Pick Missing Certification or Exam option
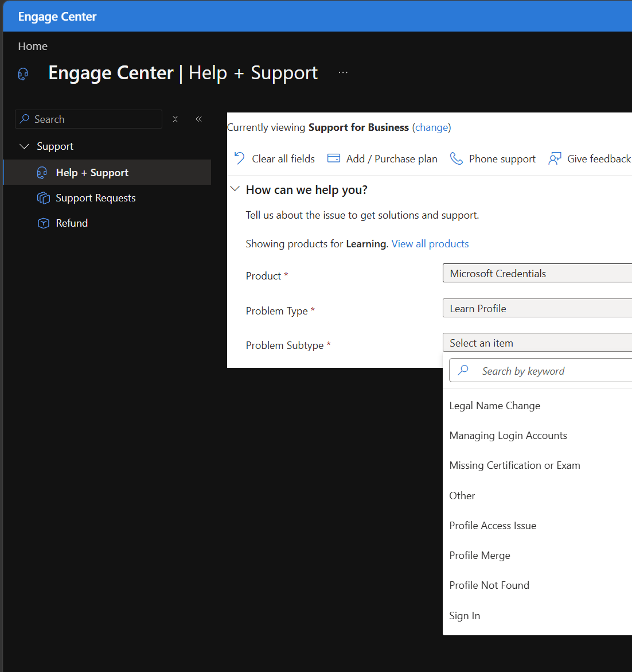 537,465
